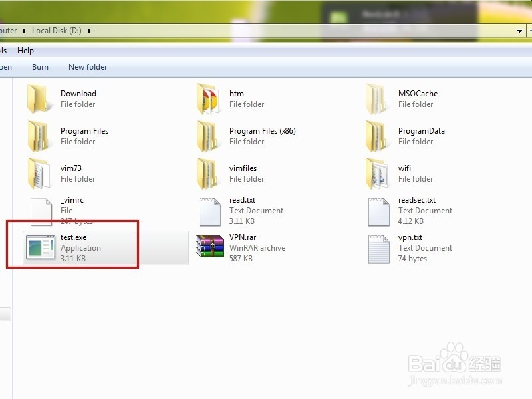The image size is (532, 399).
Task: Expand arrow after Local Disk (D:)
Action: tap(90, 31)
